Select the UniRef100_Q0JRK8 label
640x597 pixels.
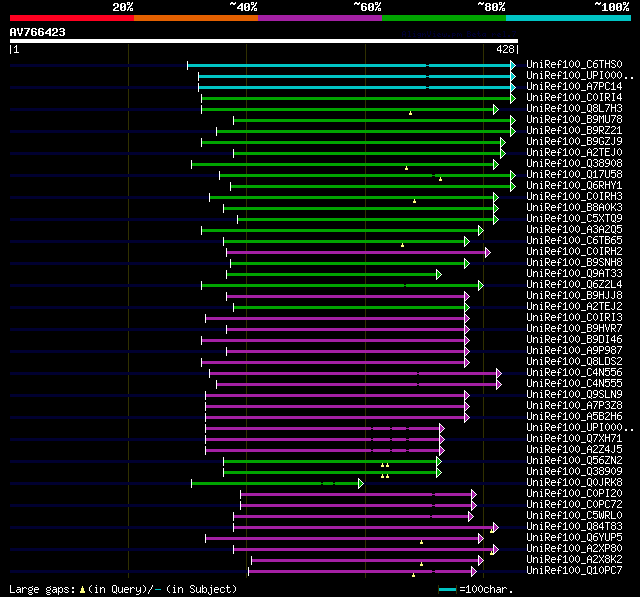point(574,483)
